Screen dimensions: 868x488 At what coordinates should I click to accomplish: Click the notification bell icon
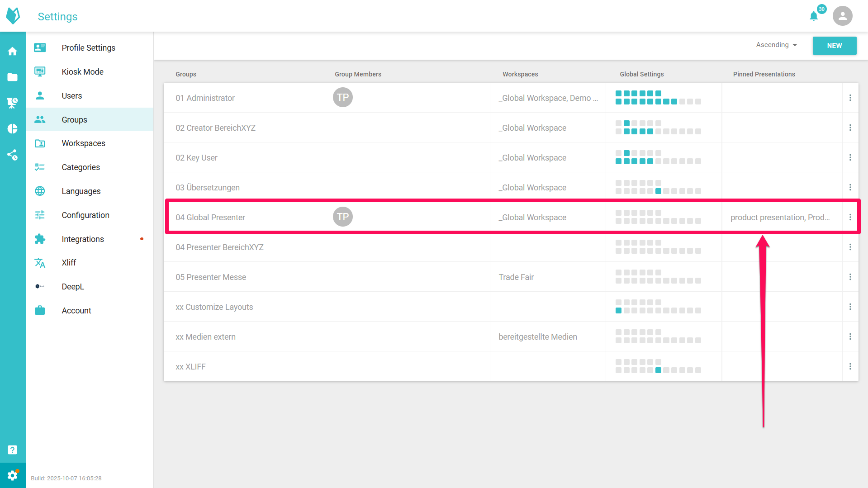pos(814,16)
